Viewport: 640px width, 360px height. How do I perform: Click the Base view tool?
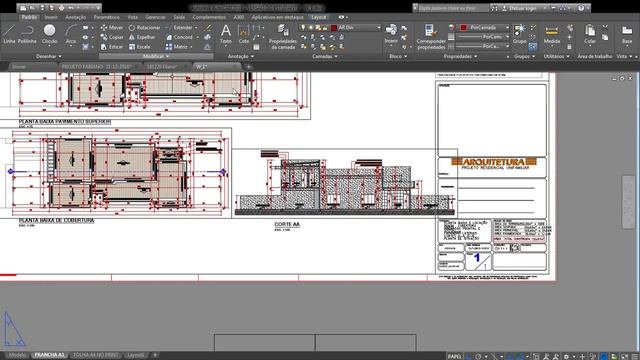pos(627,33)
